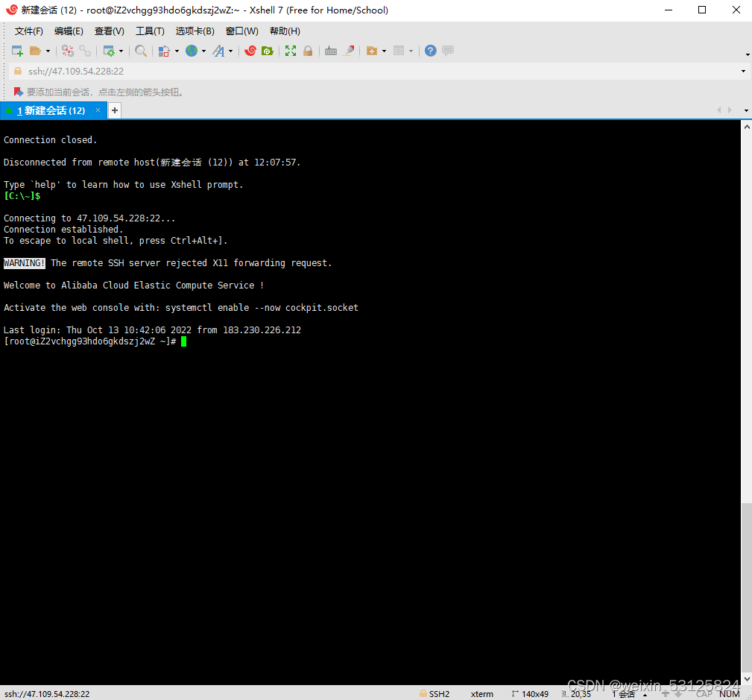Click the layout panes icon
Viewport: 752px width, 700px height.
(x=399, y=51)
